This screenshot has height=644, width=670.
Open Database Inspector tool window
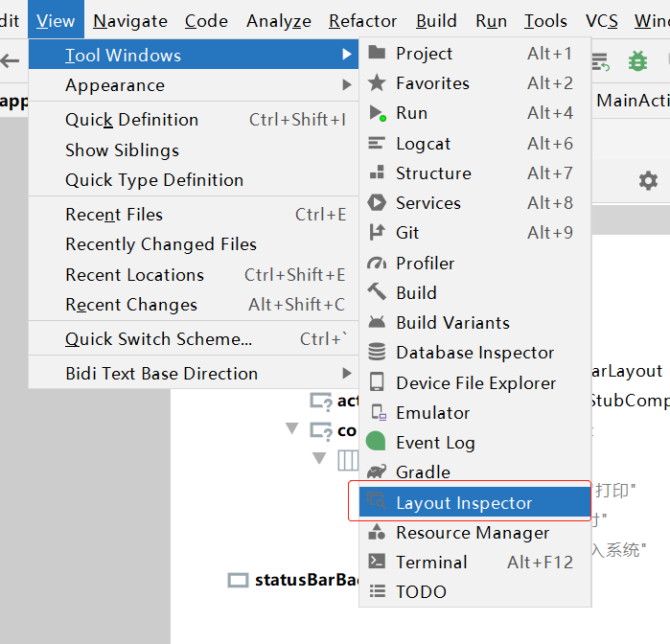[474, 353]
